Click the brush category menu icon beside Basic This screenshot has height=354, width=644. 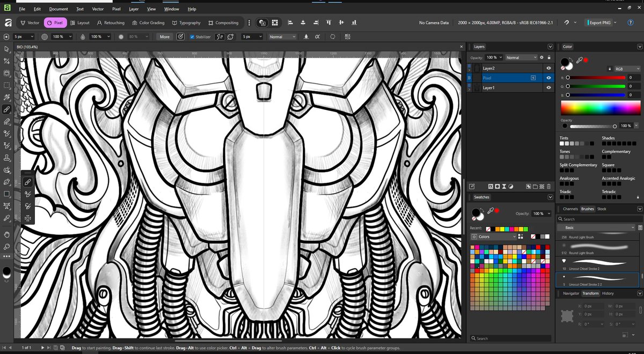pos(640,227)
